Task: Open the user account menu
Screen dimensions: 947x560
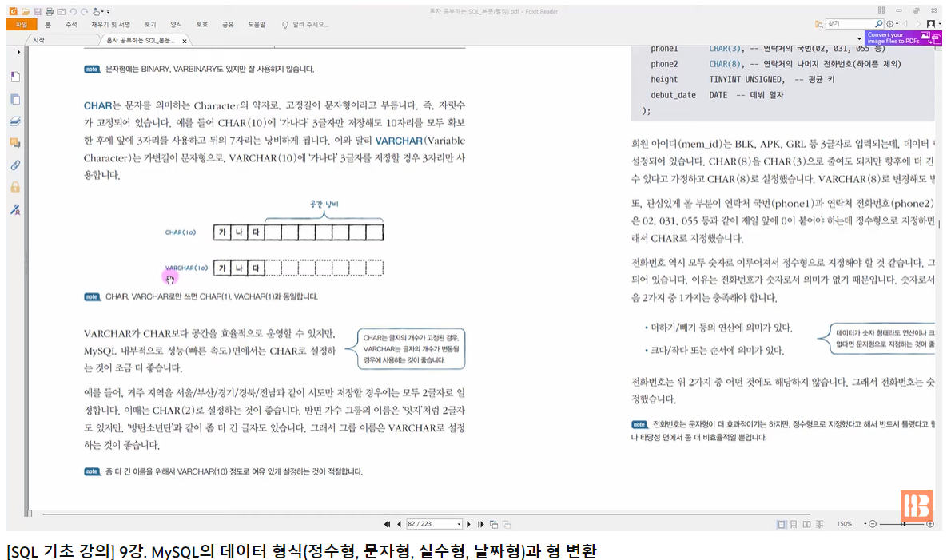Action: click(933, 24)
